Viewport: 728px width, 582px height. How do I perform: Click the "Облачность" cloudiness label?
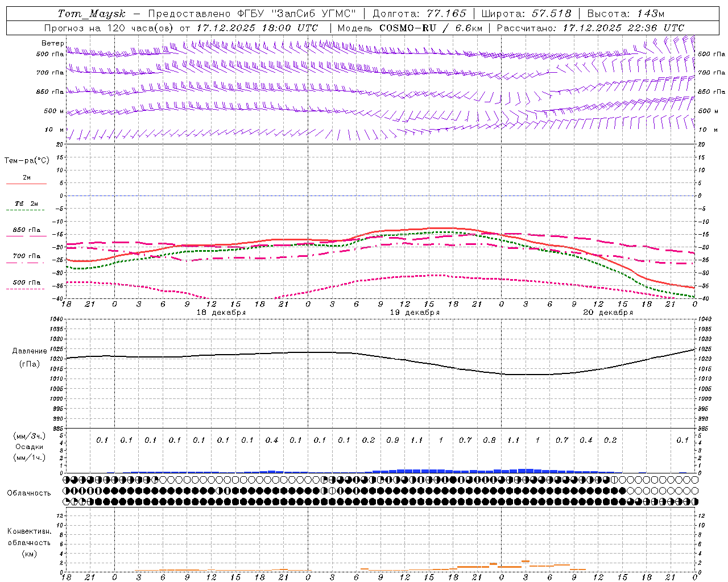(x=29, y=493)
